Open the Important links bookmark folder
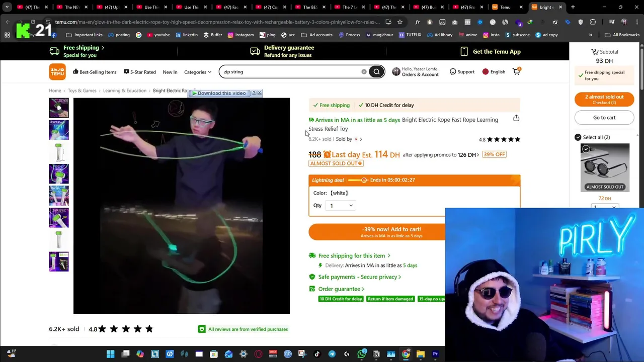This screenshot has width=644, height=362. pos(85,35)
